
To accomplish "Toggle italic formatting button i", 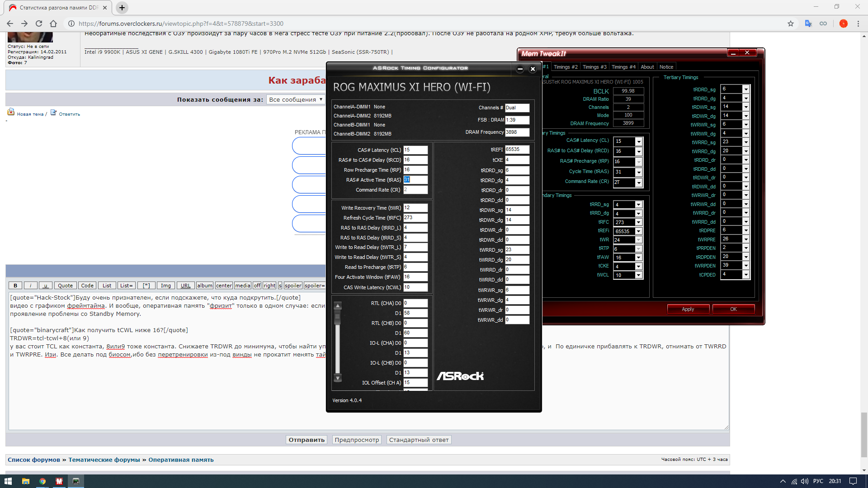I will pyautogui.click(x=30, y=286).
